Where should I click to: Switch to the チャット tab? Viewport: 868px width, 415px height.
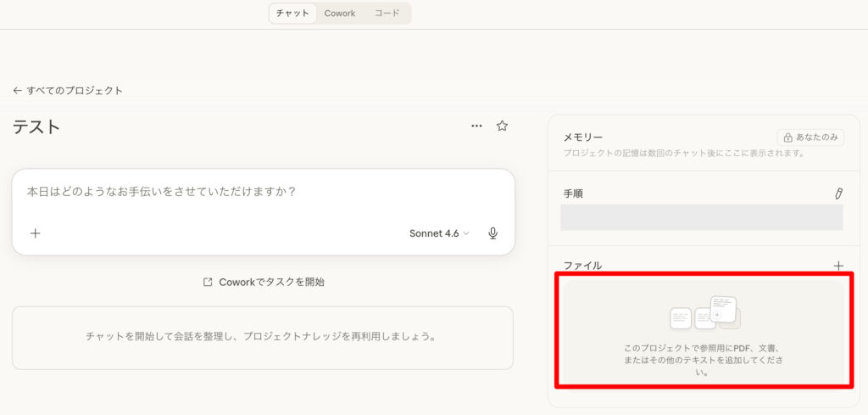coord(292,14)
